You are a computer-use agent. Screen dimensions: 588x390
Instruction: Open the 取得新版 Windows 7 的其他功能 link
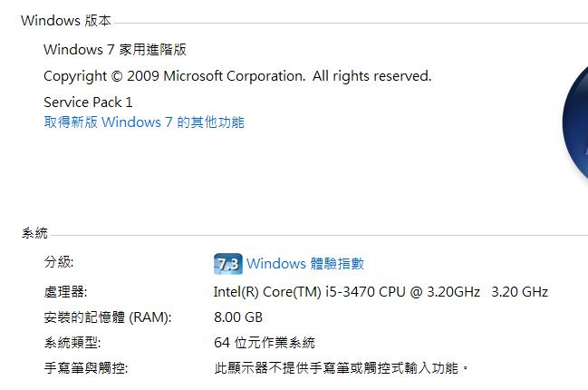click(144, 122)
